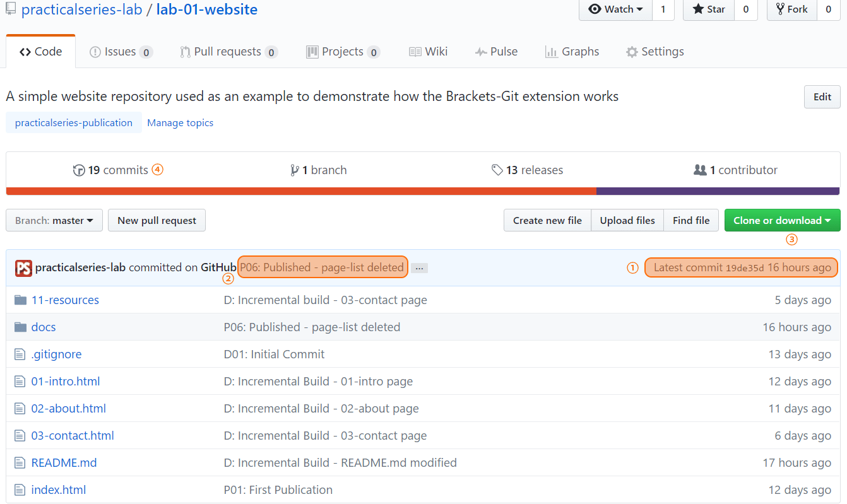Click the practicalseries-lab avatar icon

tap(23, 267)
